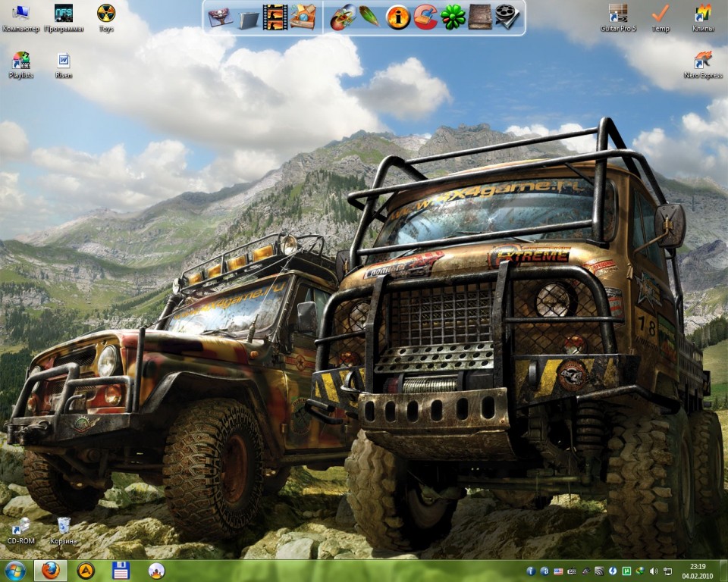Select the Playlists desktop icon
728x582 pixels.
coord(21,65)
